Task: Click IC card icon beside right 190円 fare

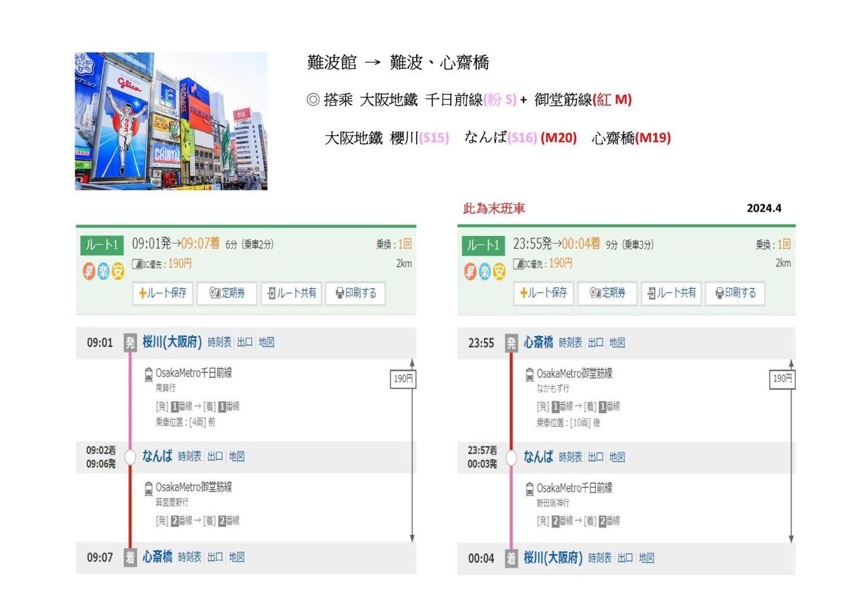Action: 519,264
